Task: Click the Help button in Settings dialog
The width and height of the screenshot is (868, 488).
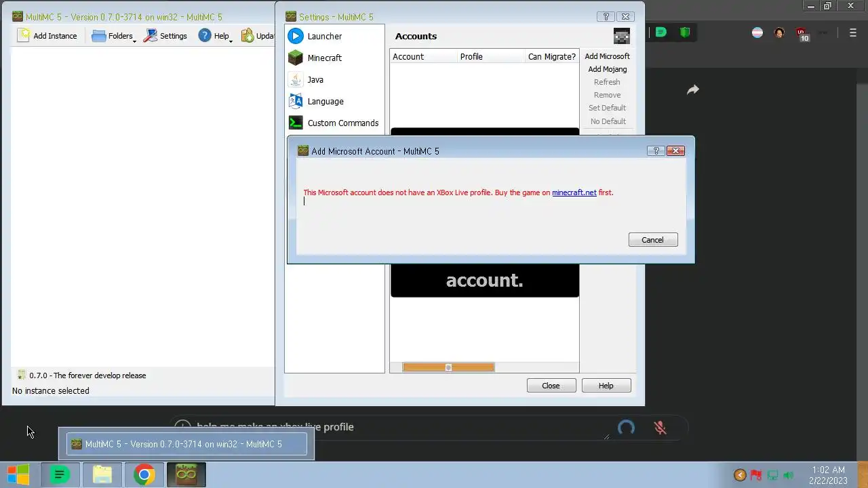Action: 606,386
